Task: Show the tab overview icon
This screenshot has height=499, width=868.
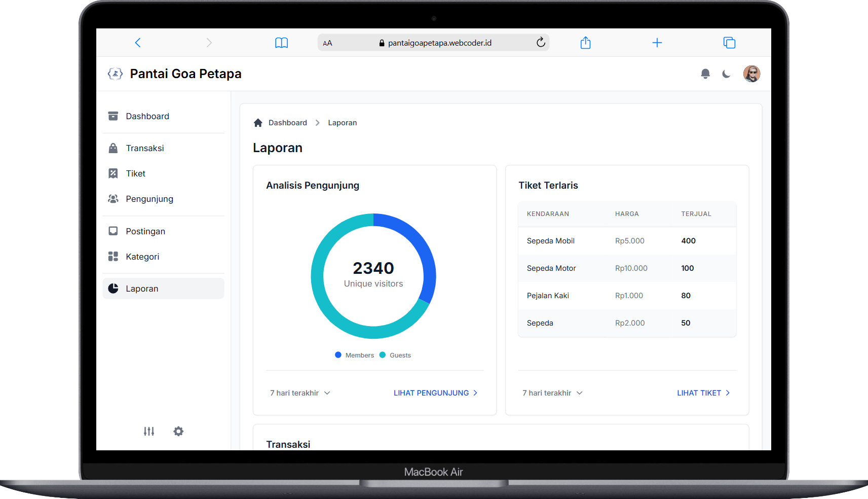Action: pyautogui.click(x=729, y=43)
